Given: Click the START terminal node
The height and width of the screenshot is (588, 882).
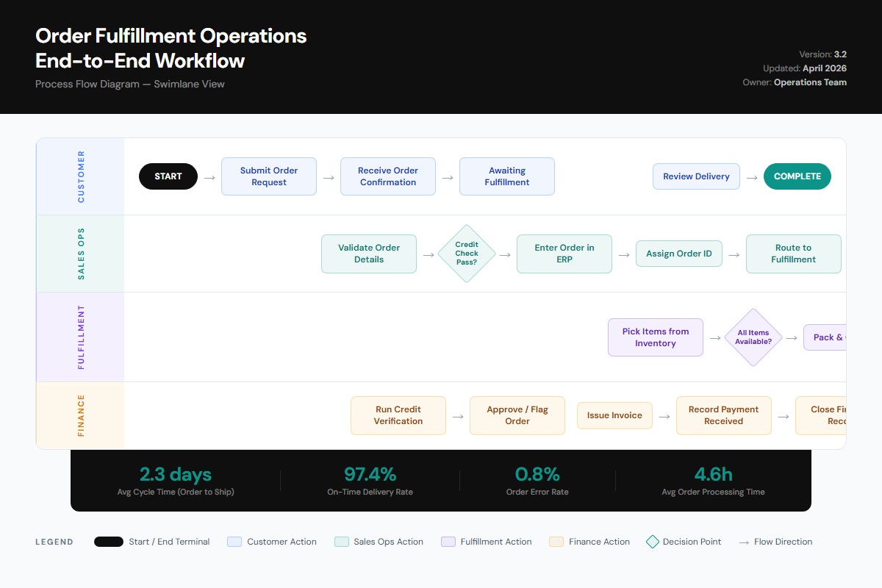Looking at the screenshot, I should pyautogui.click(x=168, y=176).
